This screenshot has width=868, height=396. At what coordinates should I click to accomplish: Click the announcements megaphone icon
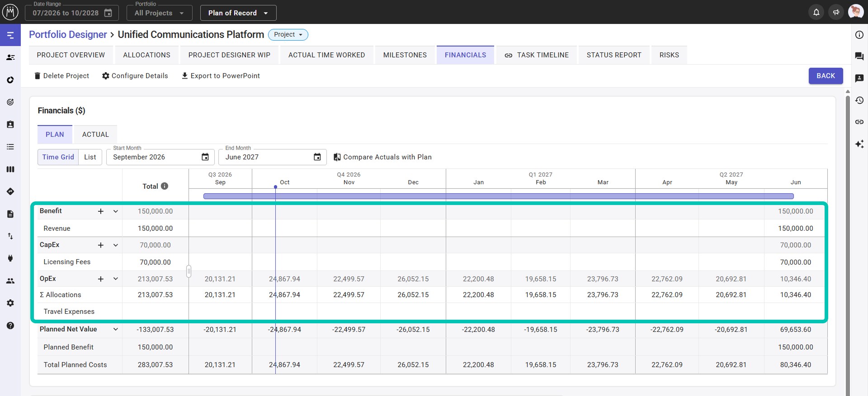[x=836, y=12]
